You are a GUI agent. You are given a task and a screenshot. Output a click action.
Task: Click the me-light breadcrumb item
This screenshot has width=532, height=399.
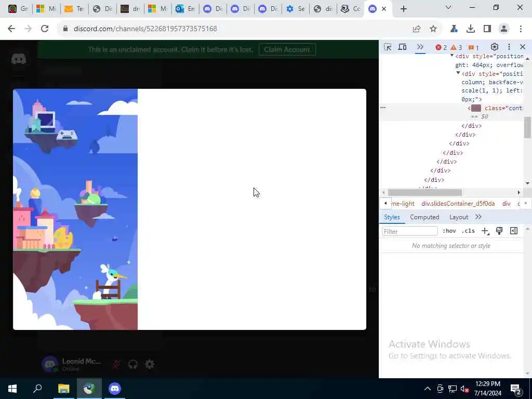[x=403, y=204]
